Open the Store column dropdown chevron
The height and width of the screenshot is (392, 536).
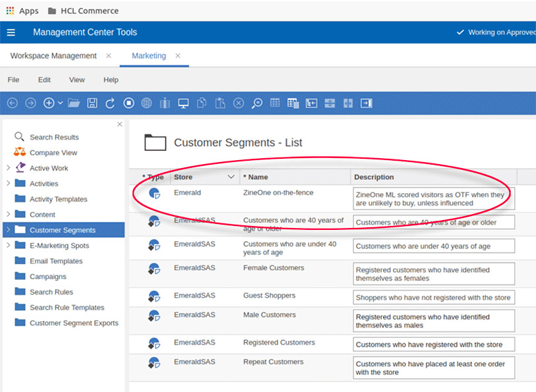click(231, 177)
